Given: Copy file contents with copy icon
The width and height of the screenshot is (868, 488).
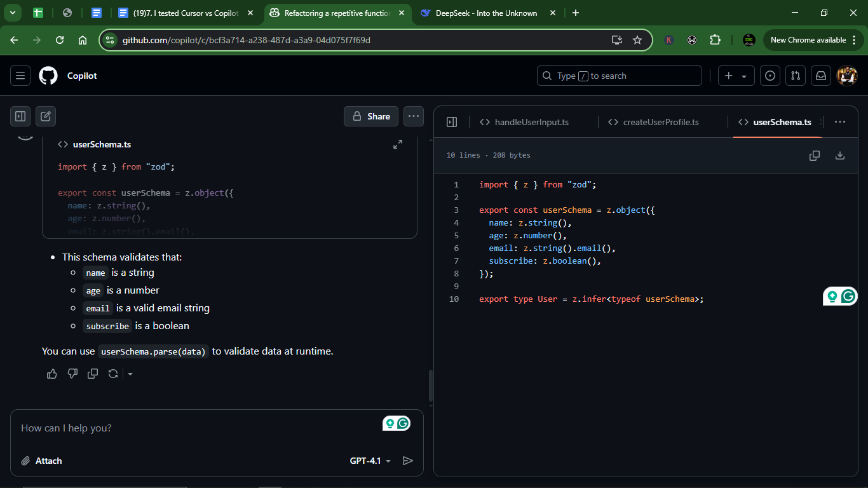Looking at the screenshot, I should pyautogui.click(x=815, y=156).
